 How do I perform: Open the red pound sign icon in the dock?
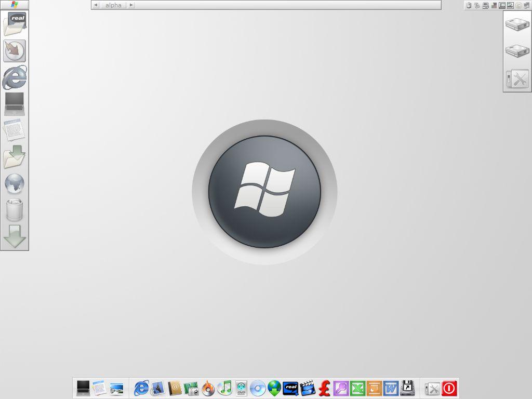pyautogui.click(x=324, y=388)
